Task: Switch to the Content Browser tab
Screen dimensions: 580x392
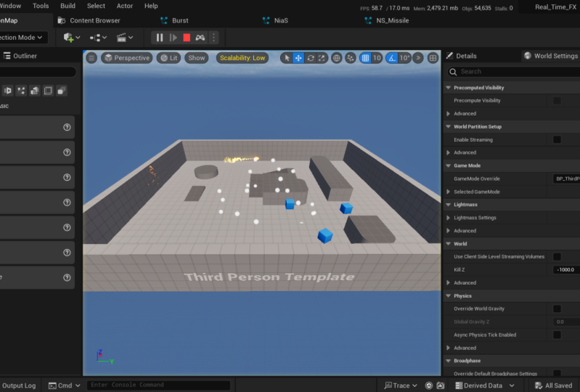Action: [89, 20]
